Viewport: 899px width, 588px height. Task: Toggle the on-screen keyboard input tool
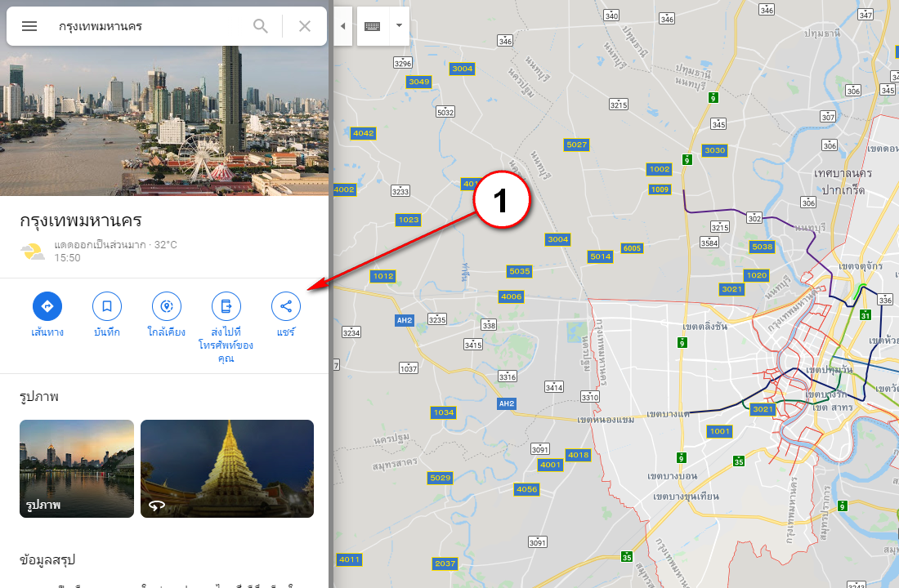pyautogui.click(x=373, y=26)
